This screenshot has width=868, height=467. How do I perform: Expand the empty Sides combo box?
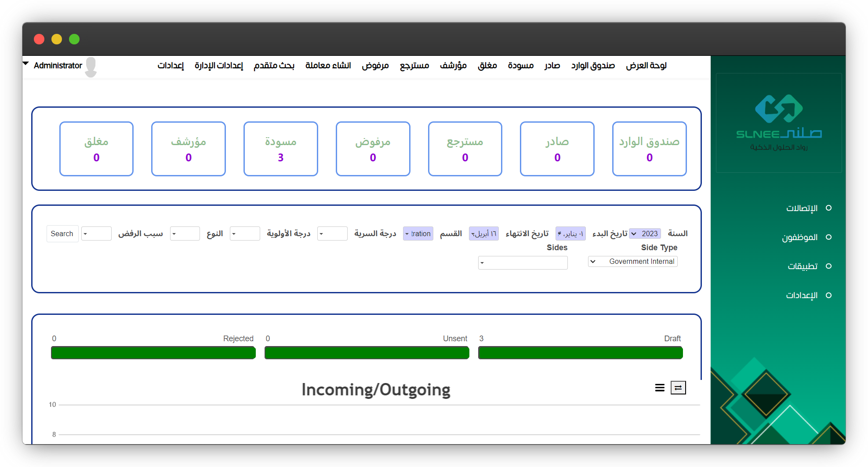[x=523, y=263]
